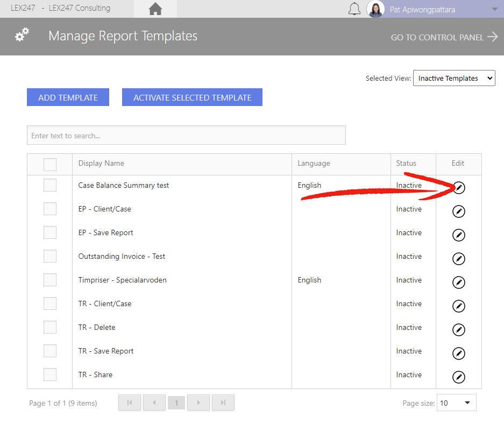Edit Timpriser - Specialarvoden template
The image size is (504, 431).
459,282
